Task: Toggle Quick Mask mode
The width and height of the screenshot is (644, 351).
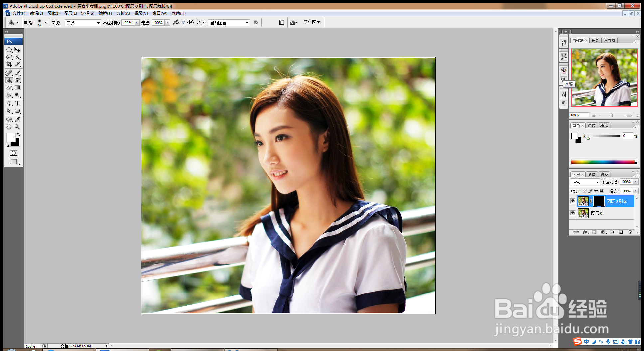Action: (14, 153)
